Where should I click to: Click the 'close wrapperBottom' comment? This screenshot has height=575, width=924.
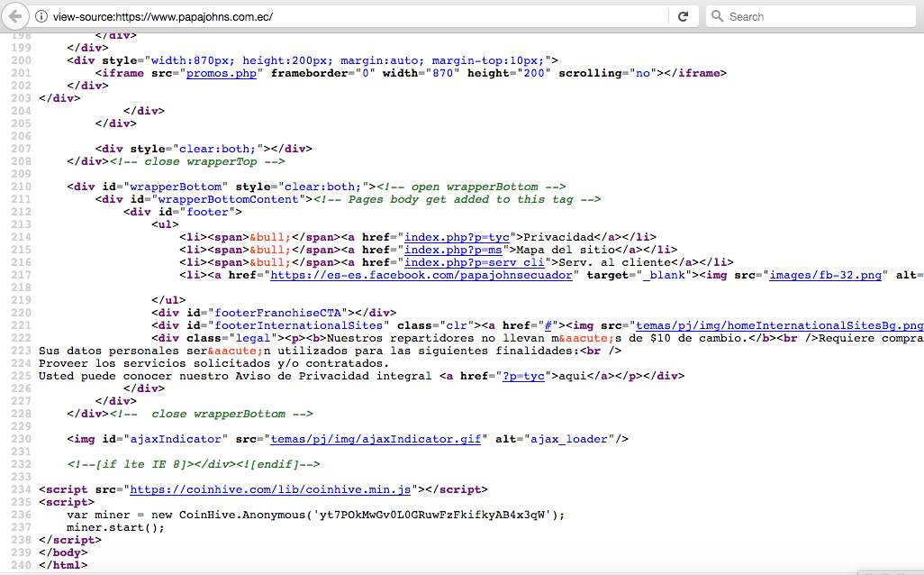[x=212, y=414]
